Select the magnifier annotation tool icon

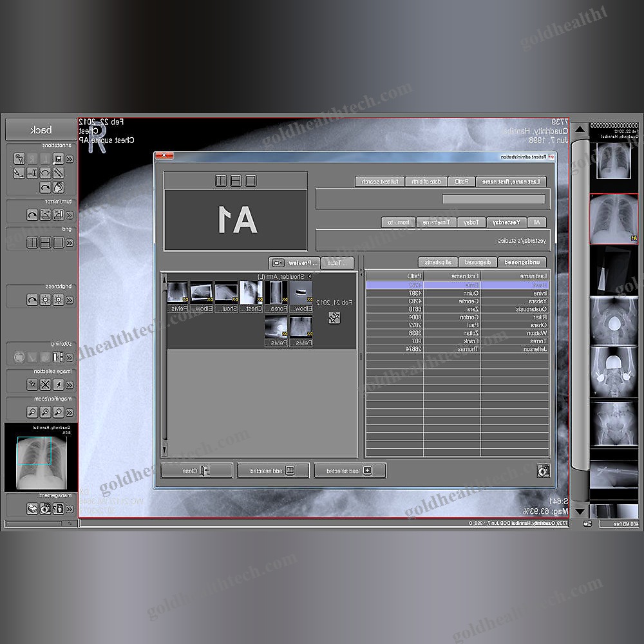tap(59, 158)
